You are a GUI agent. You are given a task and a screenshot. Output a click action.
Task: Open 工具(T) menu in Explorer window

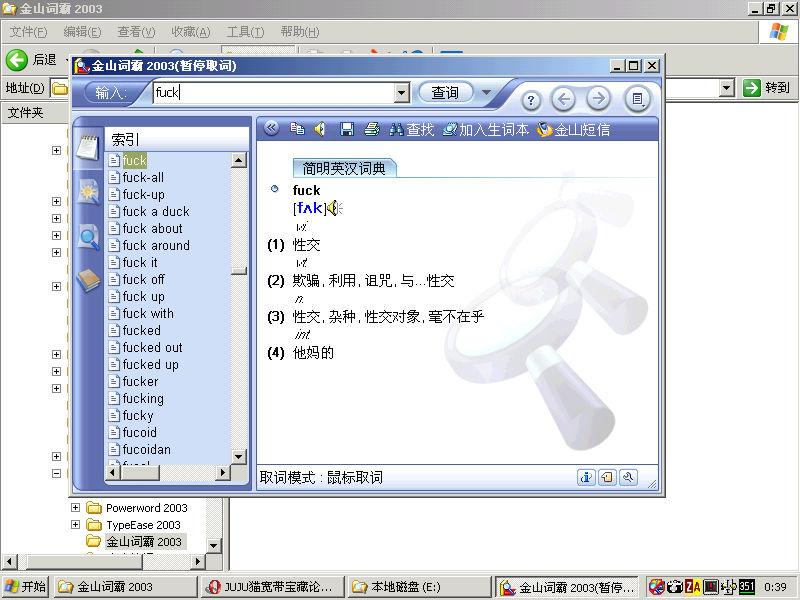(245, 32)
